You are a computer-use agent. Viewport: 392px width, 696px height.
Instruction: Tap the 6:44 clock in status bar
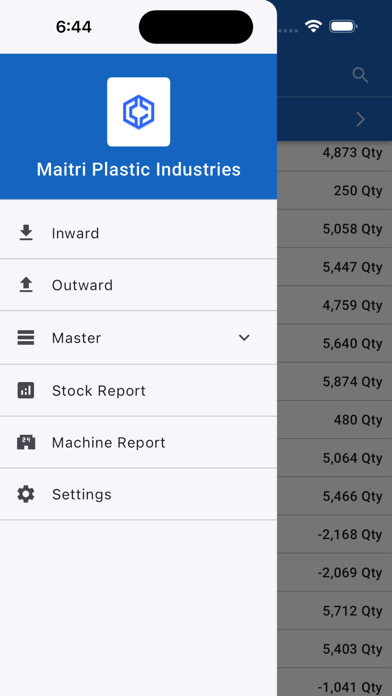click(74, 27)
